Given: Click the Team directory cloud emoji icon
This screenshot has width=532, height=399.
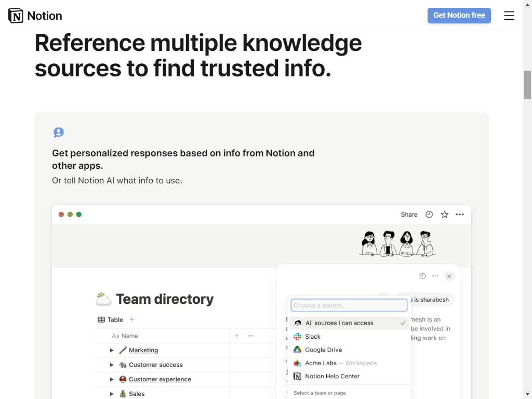Looking at the screenshot, I should point(103,299).
